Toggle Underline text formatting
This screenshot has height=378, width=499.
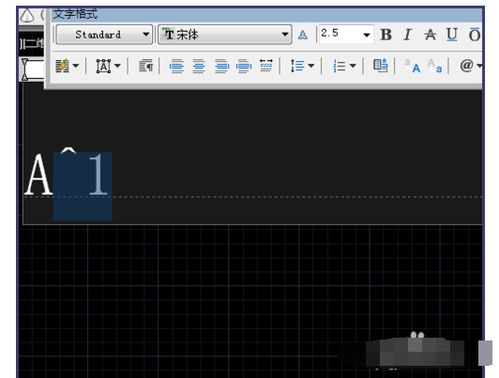[x=452, y=35]
